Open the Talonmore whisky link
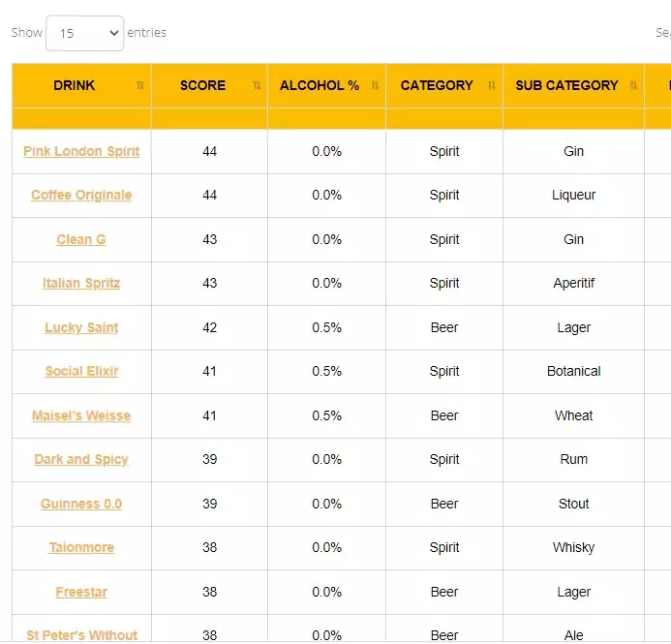This screenshot has width=671, height=644. coord(81,548)
